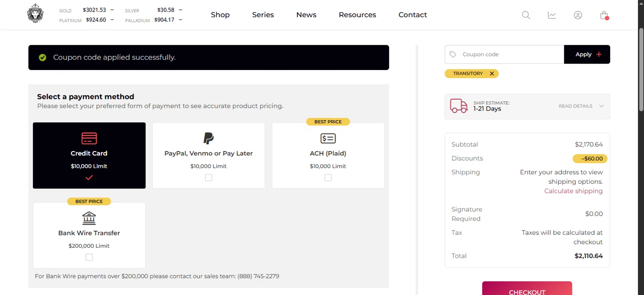
Task: Check the Bank Wire Transfer checkbox
Action: click(x=89, y=257)
